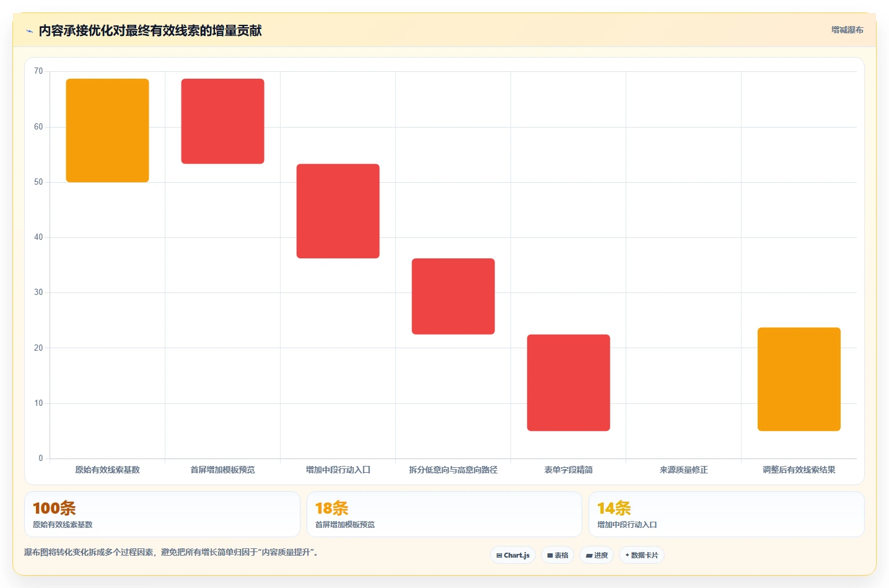This screenshot has width=889, height=588.
Task: Click the y-axis value 50
Action: point(38,182)
